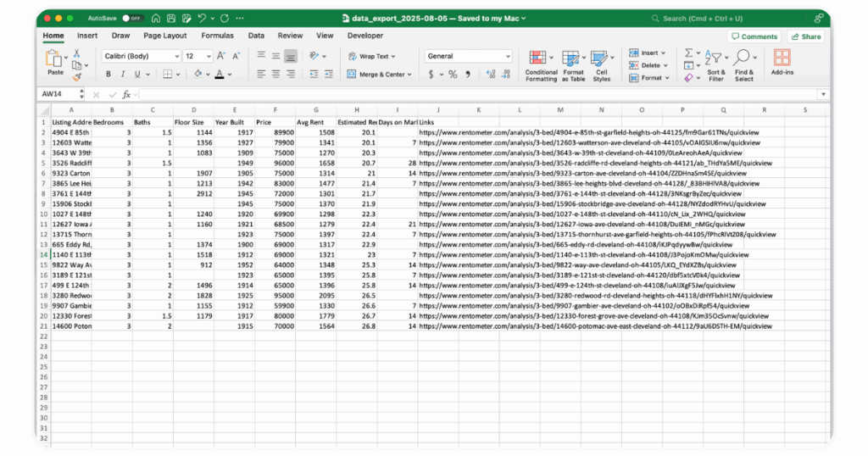This screenshot has height=456, width=868.
Task: Select column J header
Action: 438,110
